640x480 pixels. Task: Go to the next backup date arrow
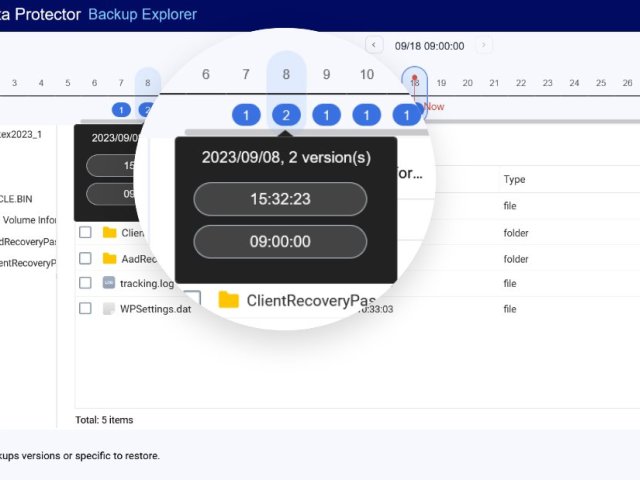484,45
